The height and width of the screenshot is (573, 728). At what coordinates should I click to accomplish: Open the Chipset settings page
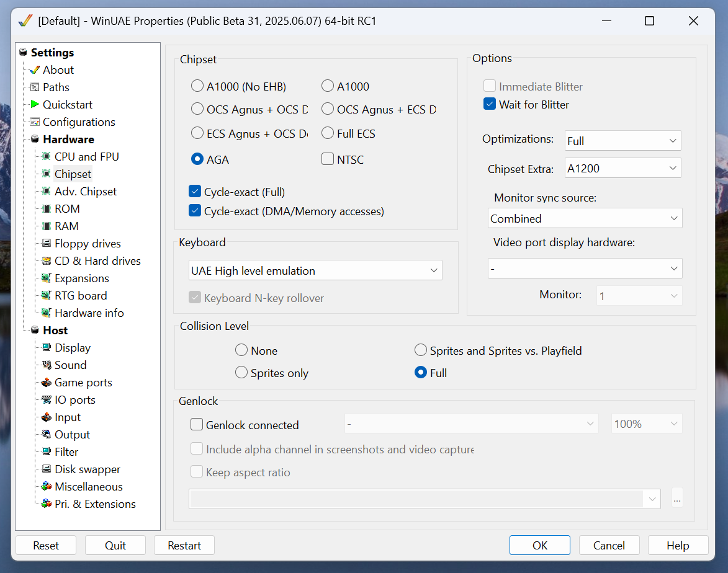point(73,174)
